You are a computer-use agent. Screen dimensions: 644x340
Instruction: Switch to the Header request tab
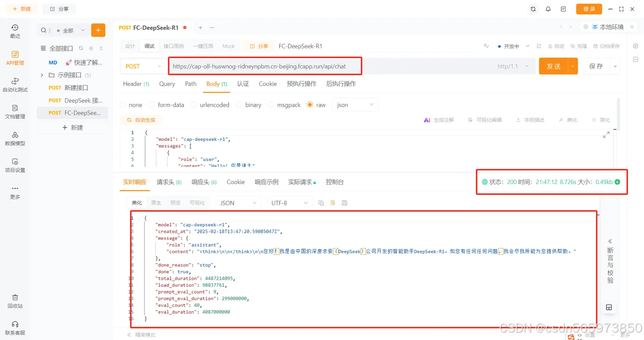[136, 84]
